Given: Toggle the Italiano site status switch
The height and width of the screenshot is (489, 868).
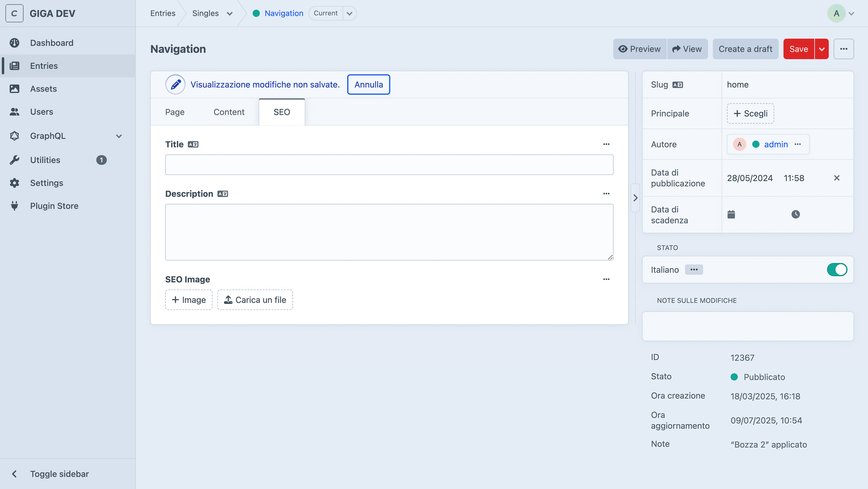Looking at the screenshot, I should [836, 270].
